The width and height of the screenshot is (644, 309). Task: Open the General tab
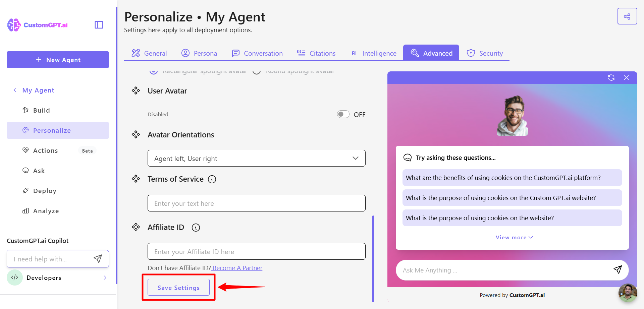pyautogui.click(x=149, y=53)
